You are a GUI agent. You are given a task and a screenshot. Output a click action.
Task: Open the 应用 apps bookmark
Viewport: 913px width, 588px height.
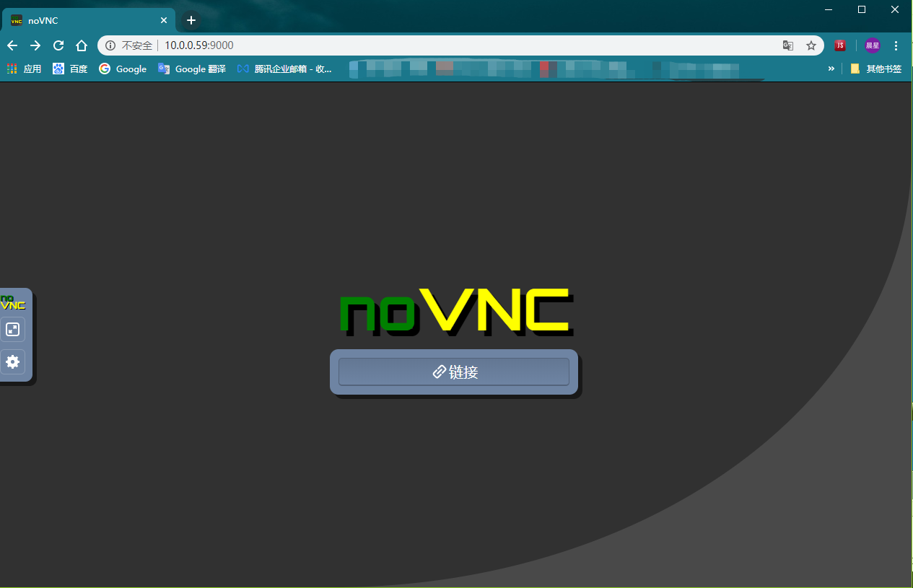pyautogui.click(x=24, y=69)
